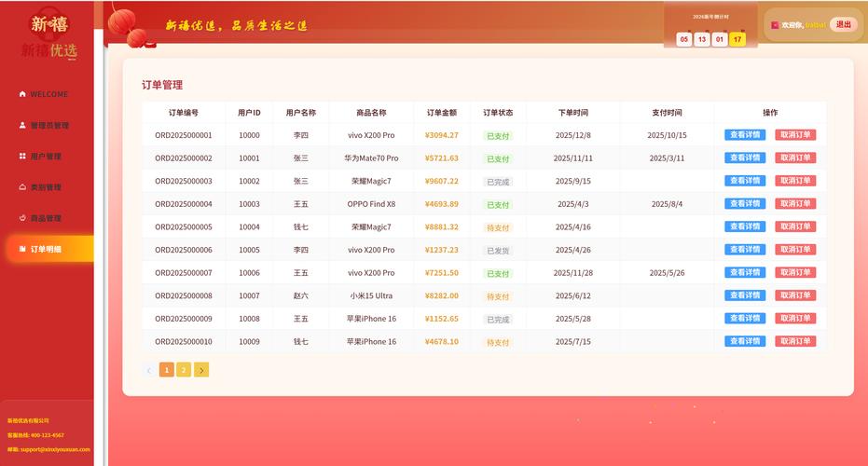Click the 订单金额 column header
The image size is (868, 466).
441,113
